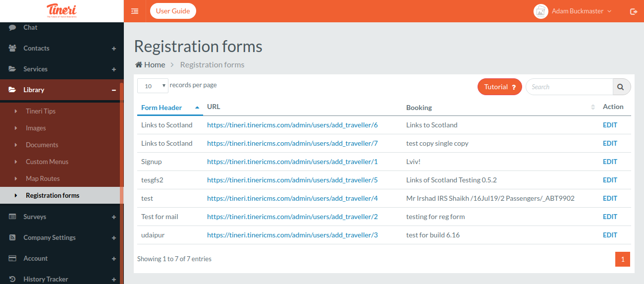Click 'Links of Scotland Testing 0.5.2' cell
The image size is (644, 284).
[x=451, y=180]
